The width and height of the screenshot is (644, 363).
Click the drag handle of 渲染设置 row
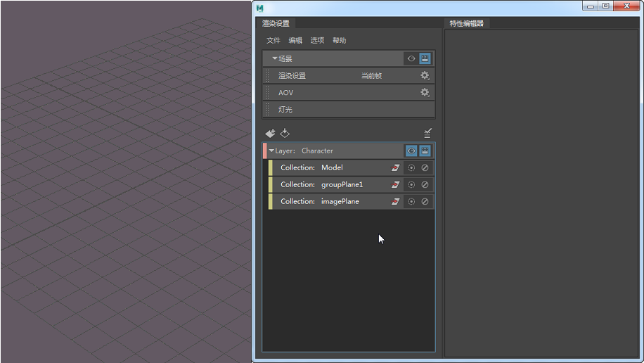[x=267, y=76]
